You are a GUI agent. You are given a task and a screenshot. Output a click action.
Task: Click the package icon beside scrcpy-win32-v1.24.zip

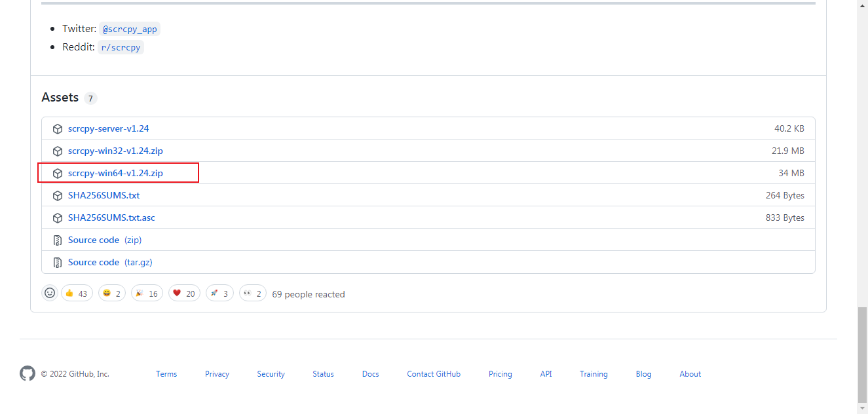[58, 151]
